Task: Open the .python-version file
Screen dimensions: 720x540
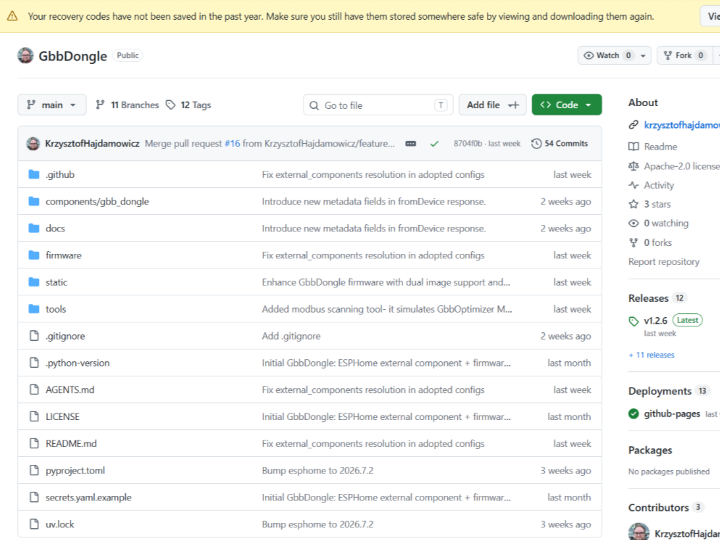Action: click(78, 363)
